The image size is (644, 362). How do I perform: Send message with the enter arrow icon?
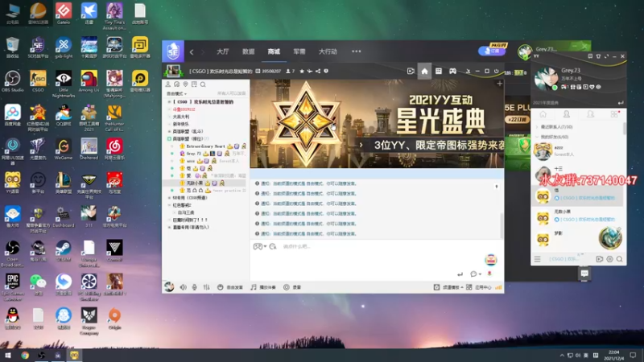[x=460, y=274]
